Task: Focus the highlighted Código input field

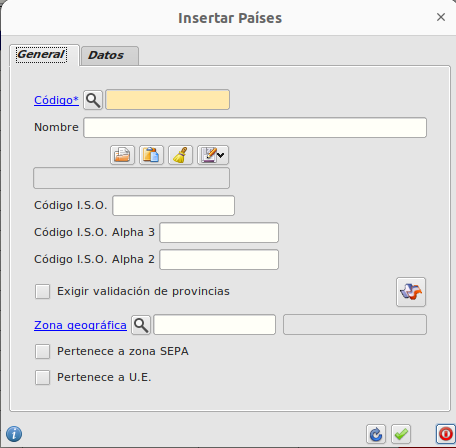Action: point(168,100)
